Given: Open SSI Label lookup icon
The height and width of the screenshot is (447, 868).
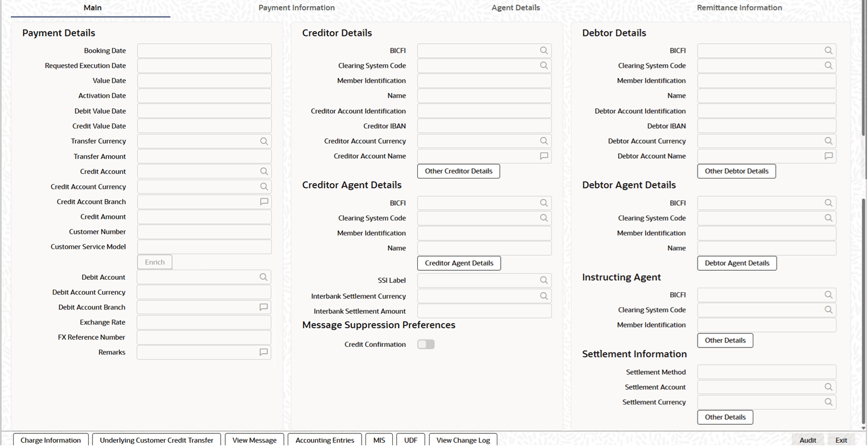Looking at the screenshot, I should pyautogui.click(x=544, y=280).
